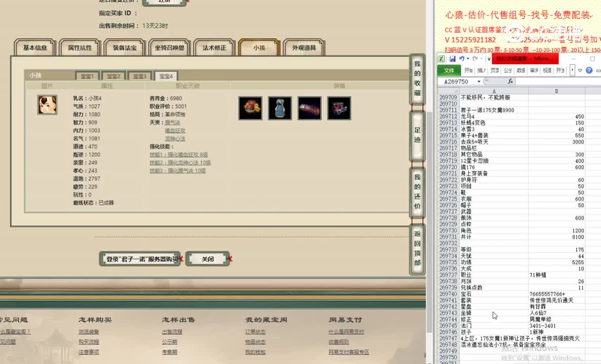Open the 文件 File tab in Excel
The image size is (601, 364).
pos(449,70)
